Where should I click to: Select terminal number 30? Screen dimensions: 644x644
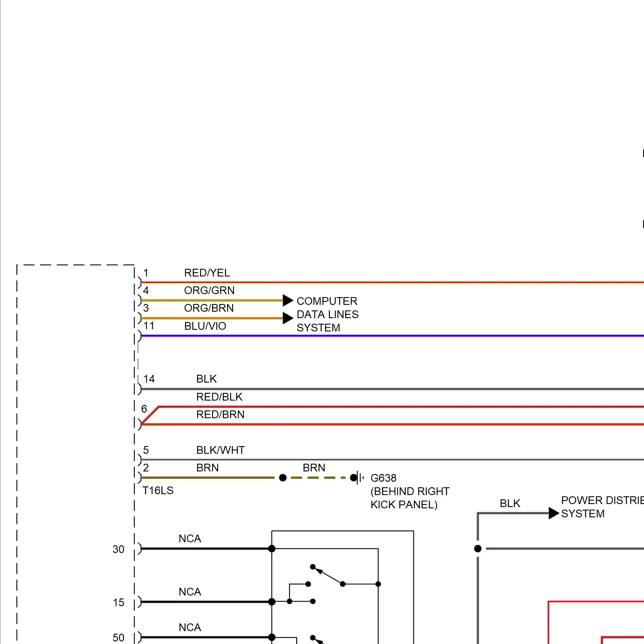point(118,550)
